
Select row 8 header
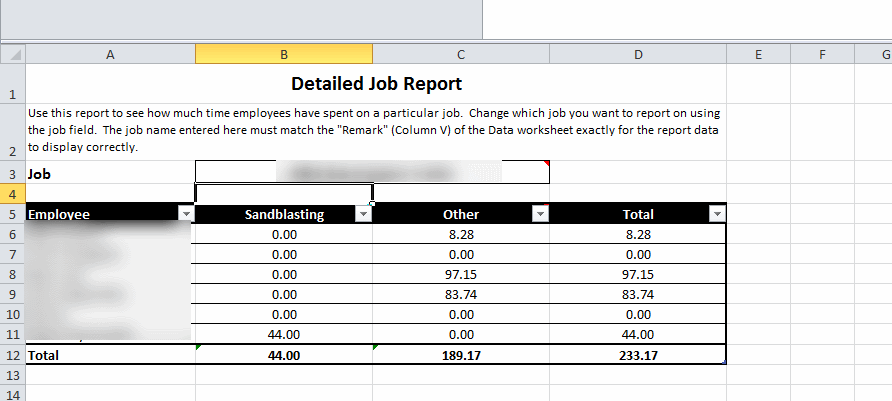[13, 274]
